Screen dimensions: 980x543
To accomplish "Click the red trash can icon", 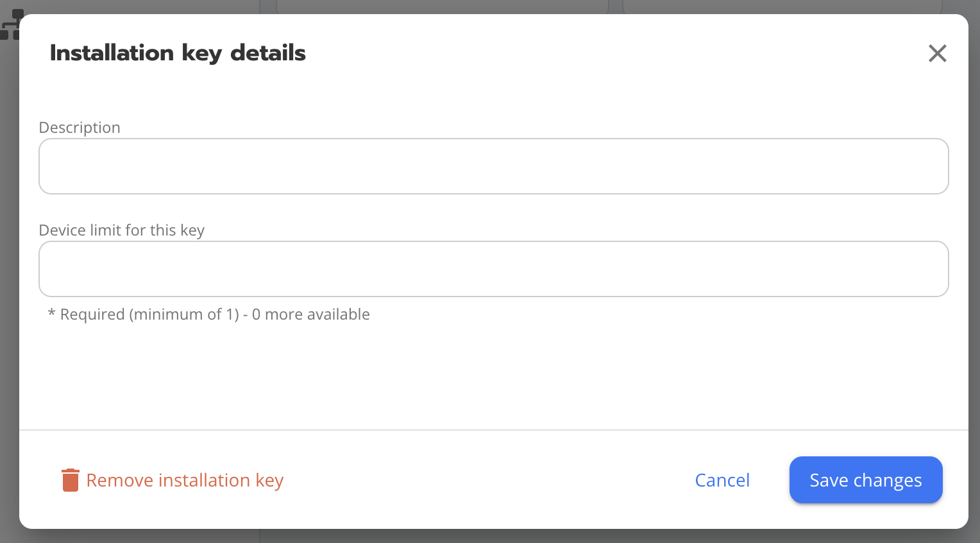I will (70, 480).
